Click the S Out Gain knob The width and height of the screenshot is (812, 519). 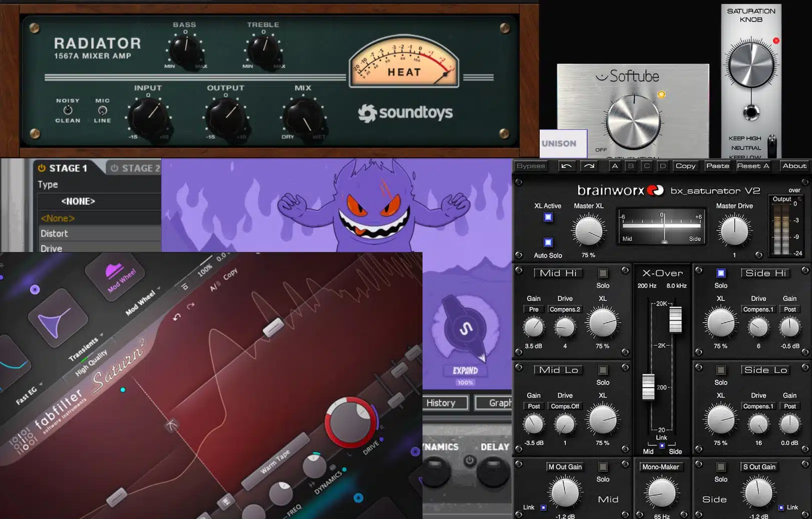pos(758,492)
